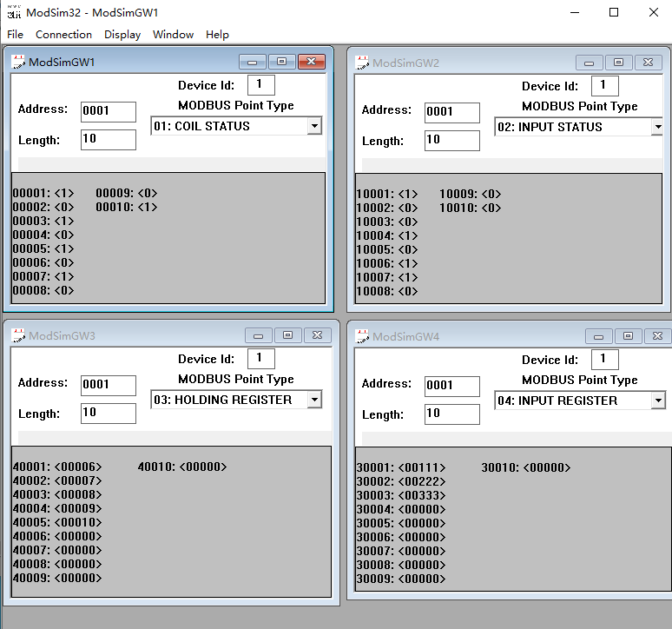Open the Display menu
The image size is (672, 629).
pyautogui.click(x=122, y=34)
